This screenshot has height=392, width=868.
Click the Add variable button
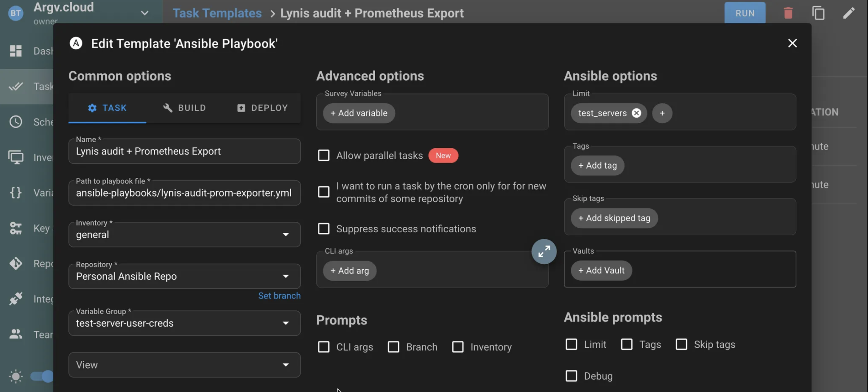pos(359,113)
